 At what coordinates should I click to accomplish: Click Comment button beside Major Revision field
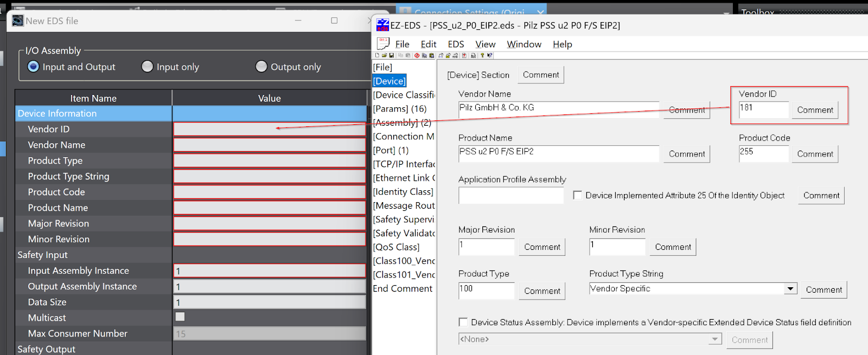coord(542,247)
